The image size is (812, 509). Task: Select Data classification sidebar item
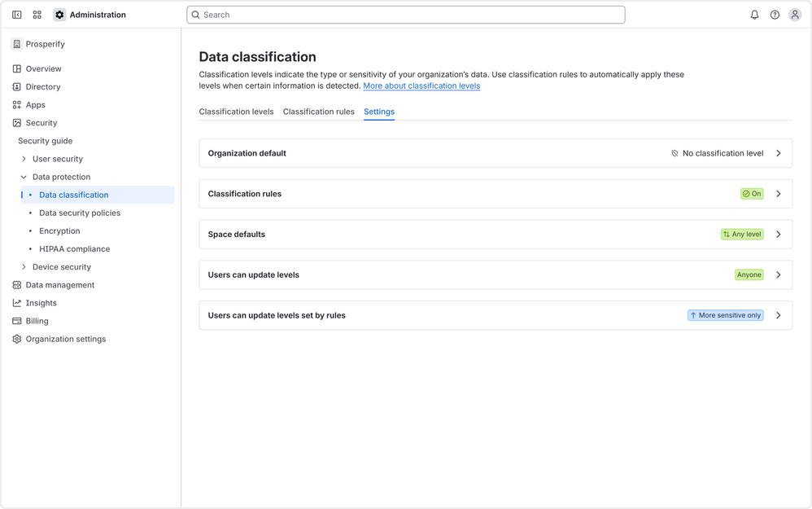point(98,195)
